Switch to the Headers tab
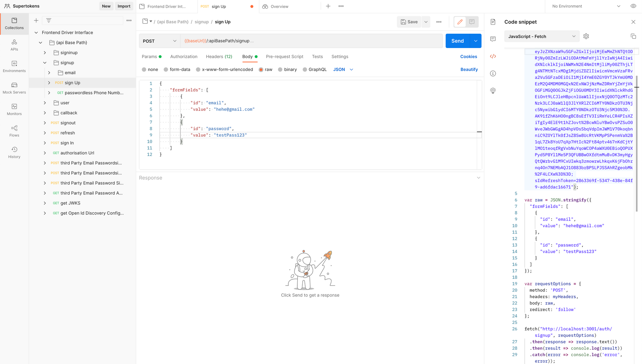The height and width of the screenshot is (364, 642). click(219, 57)
